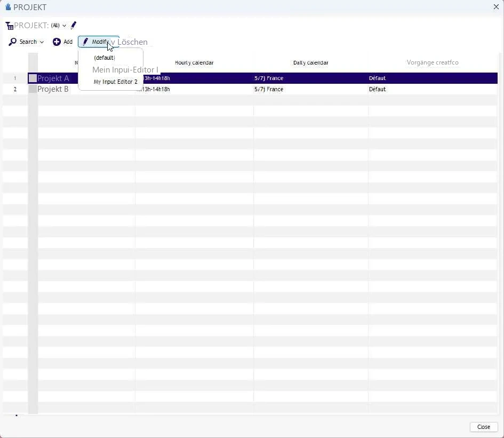
Task: Click the pencil icon beside (All) filter
Action: [73, 25]
